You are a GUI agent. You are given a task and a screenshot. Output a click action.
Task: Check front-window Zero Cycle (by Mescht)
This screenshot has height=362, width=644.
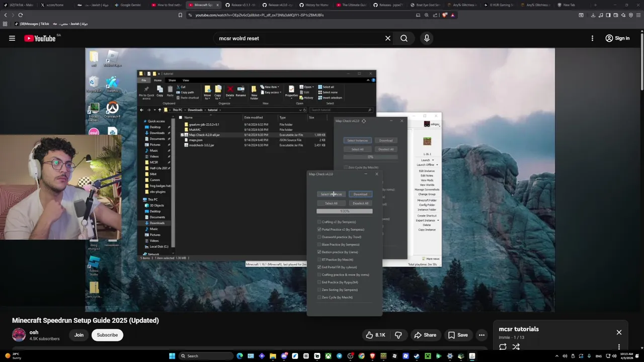click(319, 297)
